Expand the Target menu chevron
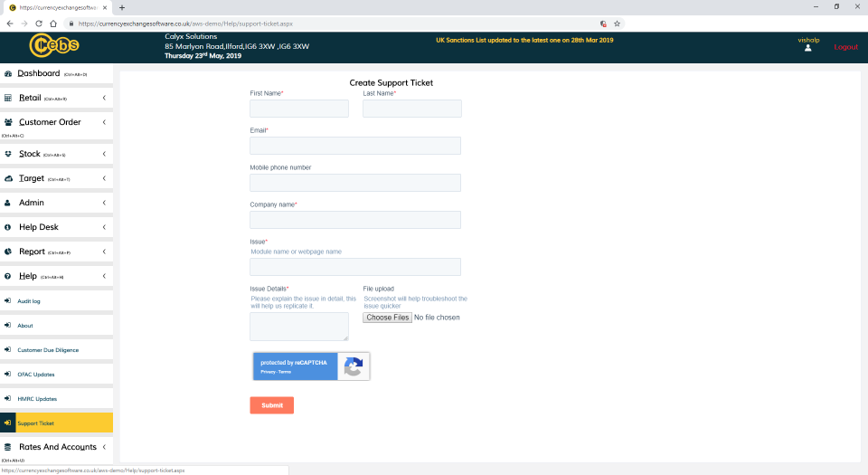This screenshot has width=868, height=475. click(104, 178)
